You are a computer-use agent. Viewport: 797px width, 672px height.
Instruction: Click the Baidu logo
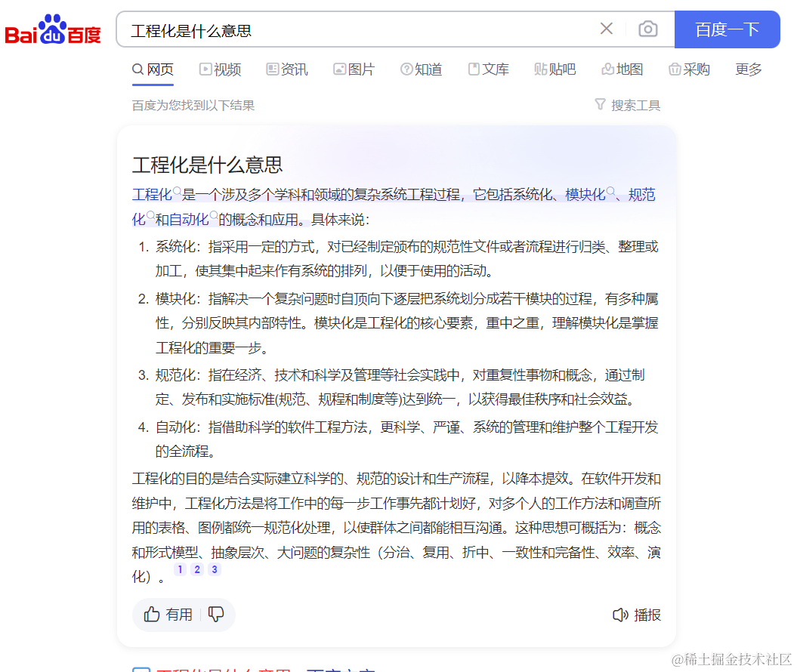coord(53,29)
